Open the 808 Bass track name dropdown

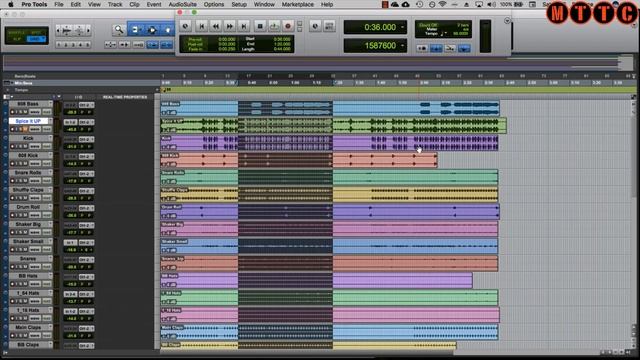pos(50,104)
